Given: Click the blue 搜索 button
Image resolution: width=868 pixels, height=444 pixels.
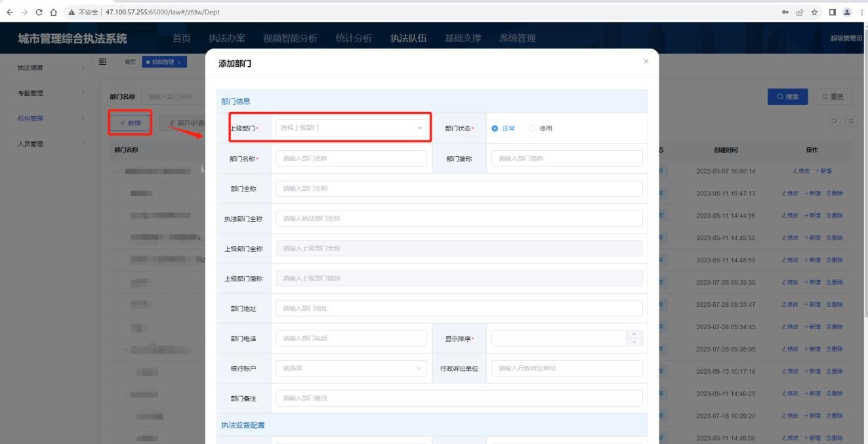Looking at the screenshot, I should pos(788,97).
